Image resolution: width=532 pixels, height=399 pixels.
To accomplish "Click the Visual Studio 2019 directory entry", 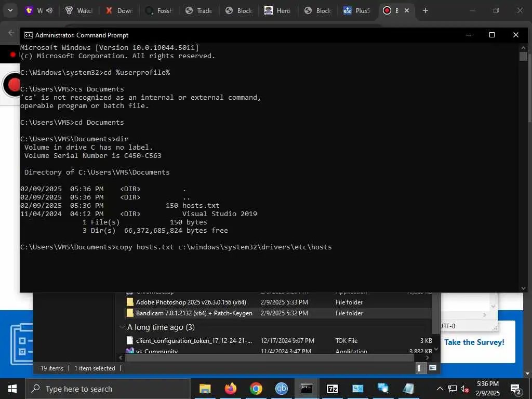I will click(x=220, y=214).
